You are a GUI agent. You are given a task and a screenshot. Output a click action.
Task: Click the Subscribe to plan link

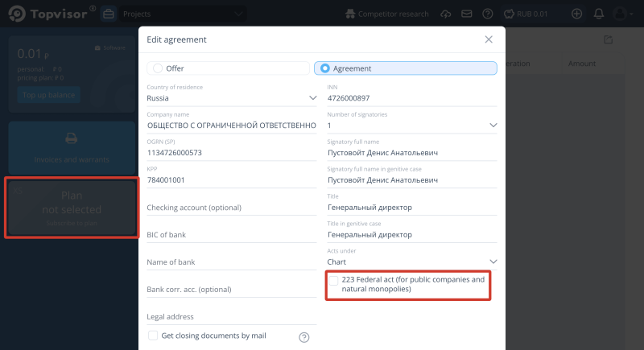coord(72,223)
